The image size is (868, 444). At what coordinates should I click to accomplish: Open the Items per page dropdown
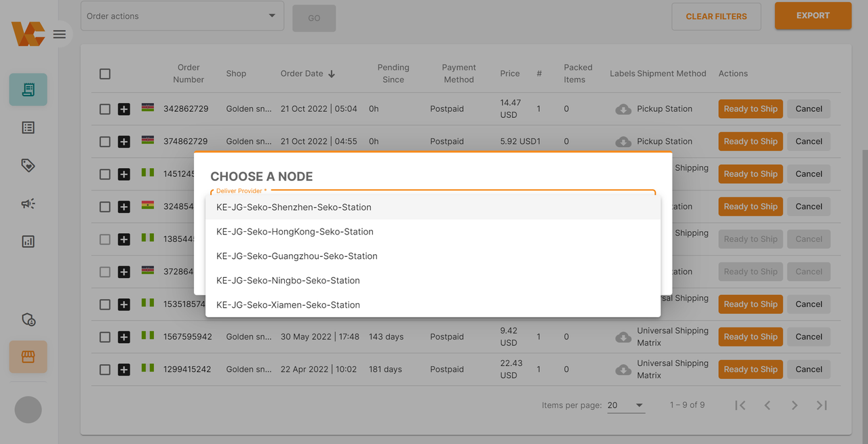click(x=626, y=405)
